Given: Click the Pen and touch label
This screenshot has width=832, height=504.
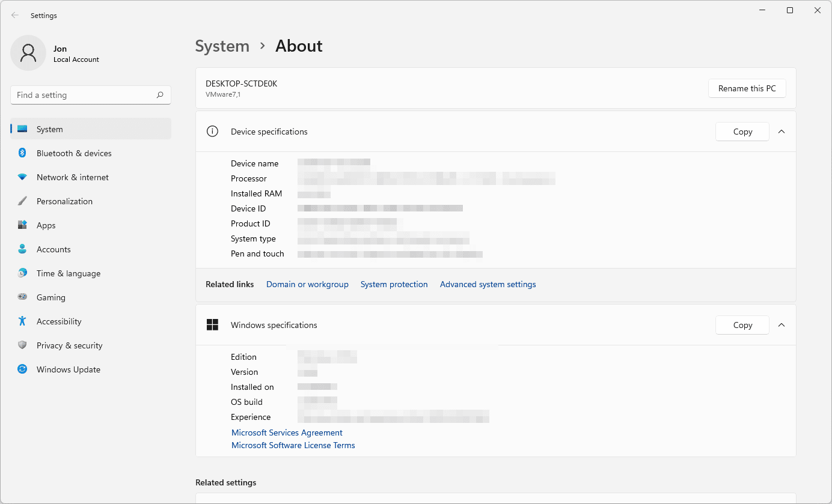Looking at the screenshot, I should tap(257, 254).
